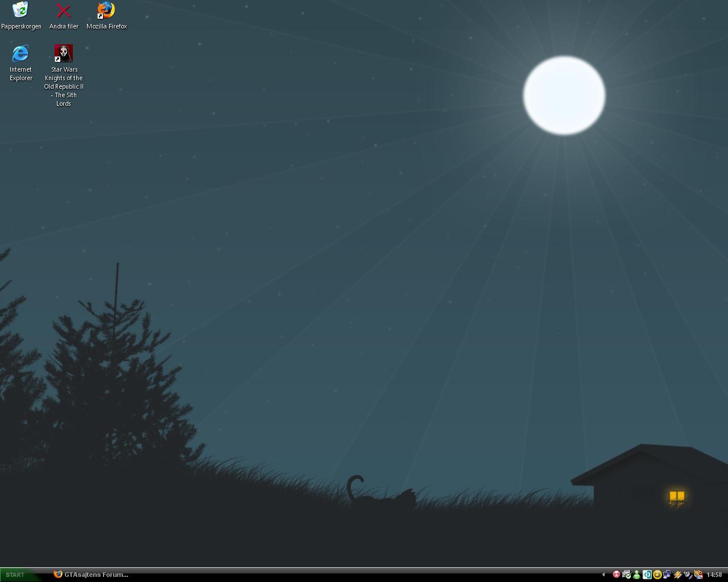The width and height of the screenshot is (728, 582).
Task: Open the green messenger buddy tray icon
Action: pyautogui.click(x=636, y=575)
